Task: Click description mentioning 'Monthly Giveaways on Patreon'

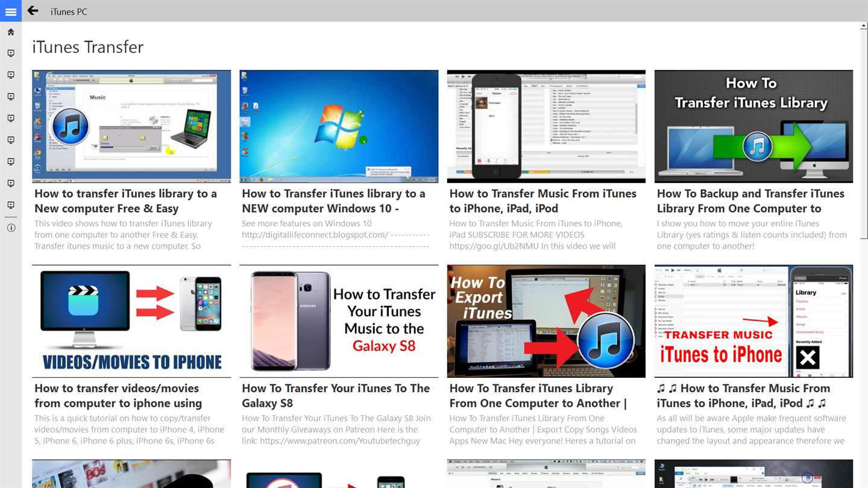Action: pyautogui.click(x=336, y=430)
